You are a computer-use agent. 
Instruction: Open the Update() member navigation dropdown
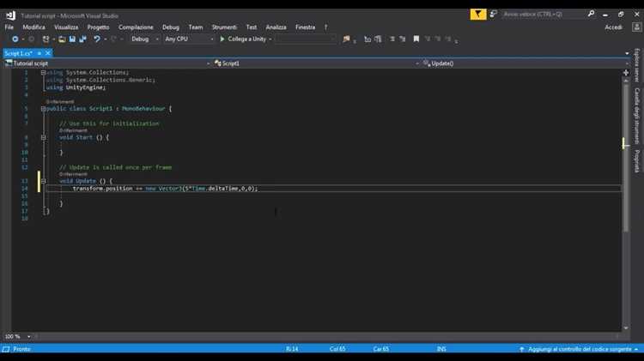click(x=626, y=63)
